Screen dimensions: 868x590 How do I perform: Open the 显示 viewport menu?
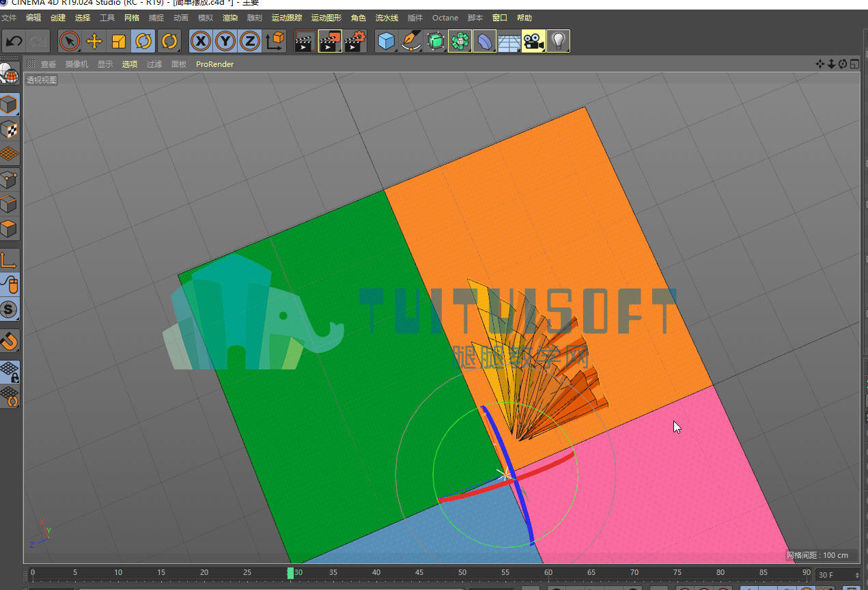(x=105, y=64)
